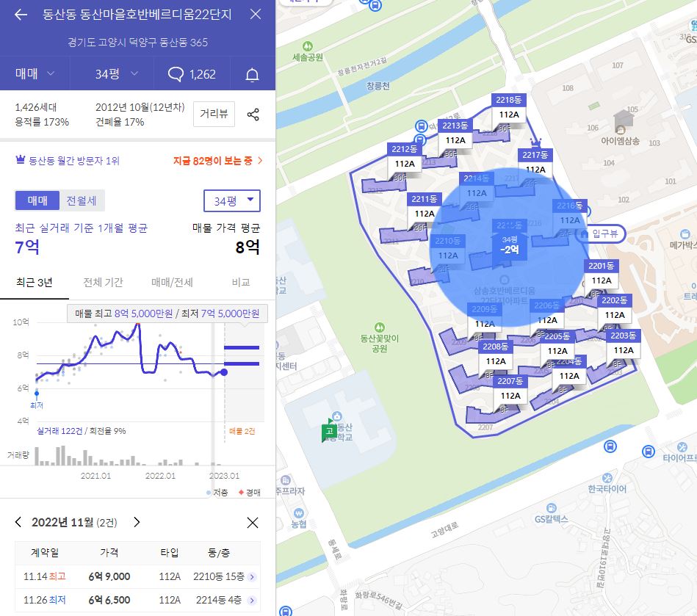This screenshot has height=616, width=697.
Task: Go to next month arrow
Action: [x=137, y=522]
